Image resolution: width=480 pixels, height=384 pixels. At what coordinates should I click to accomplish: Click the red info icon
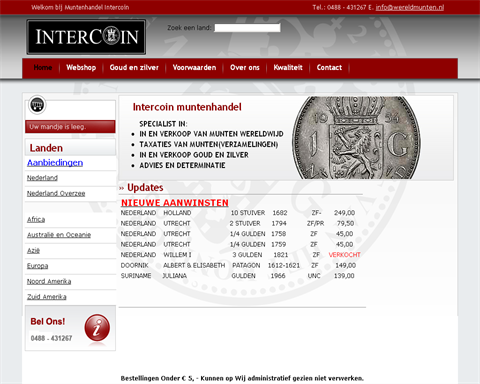97,328
